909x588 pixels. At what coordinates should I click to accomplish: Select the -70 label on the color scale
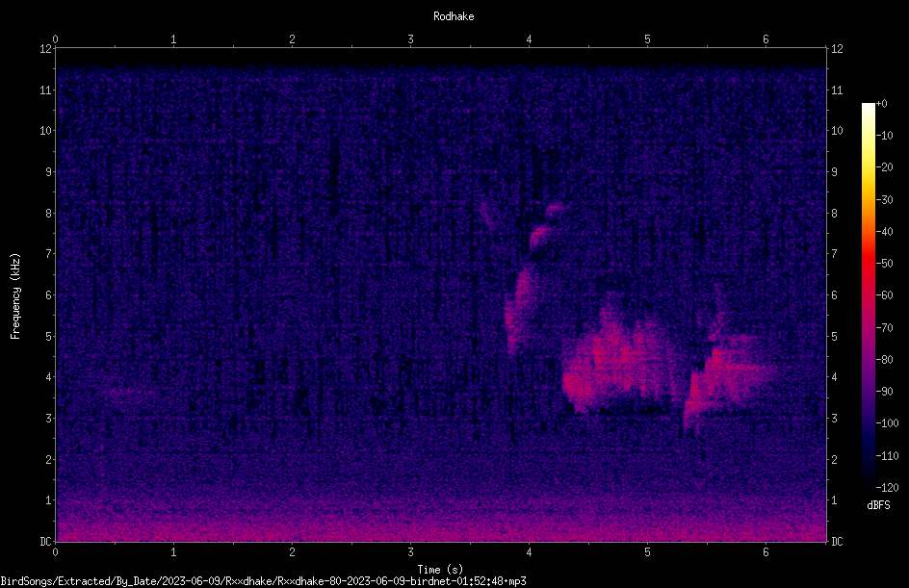click(x=885, y=328)
